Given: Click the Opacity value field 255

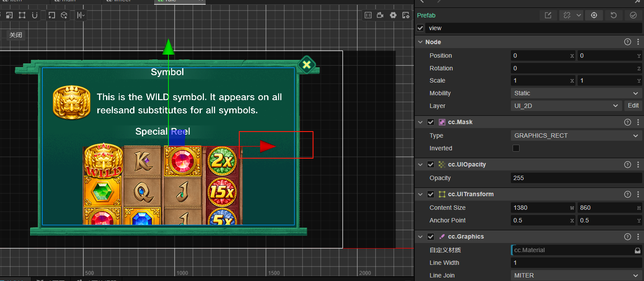Looking at the screenshot, I should pos(576,178).
